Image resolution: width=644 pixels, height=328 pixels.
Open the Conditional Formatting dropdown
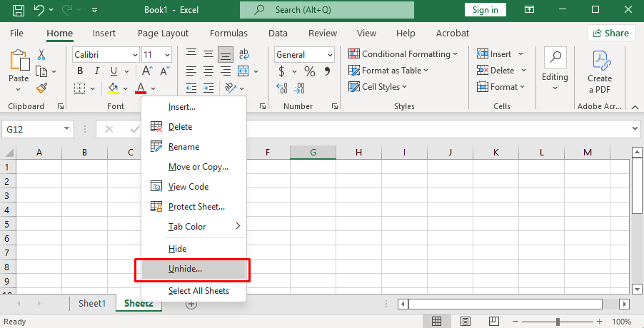coord(403,54)
